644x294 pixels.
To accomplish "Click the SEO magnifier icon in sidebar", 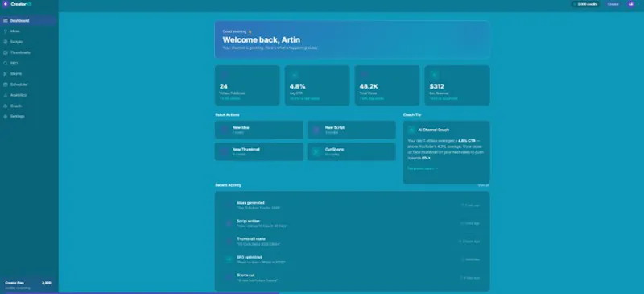I will coord(6,64).
